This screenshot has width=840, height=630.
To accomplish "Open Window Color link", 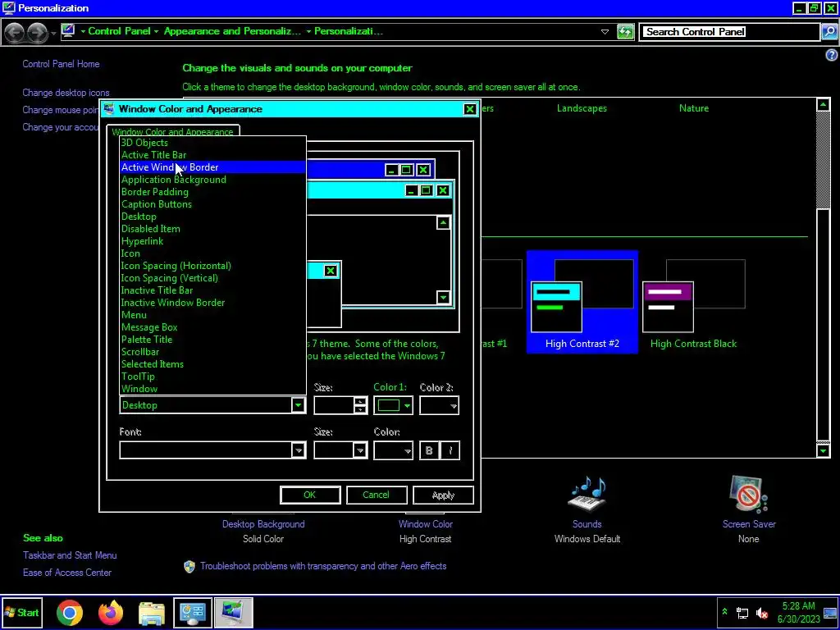I will [426, 524].
